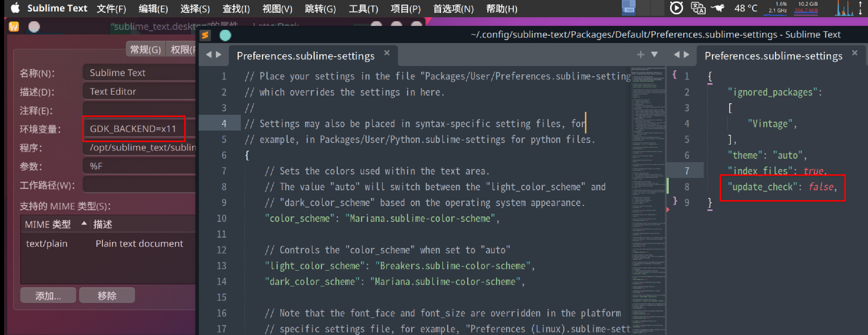Click the teal round button in Sublime titlebar

click(225, 35)
